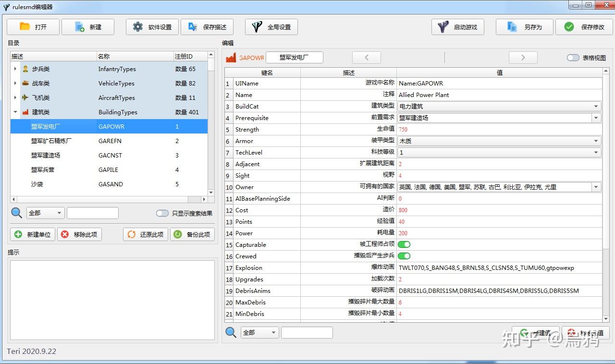Click the 建筑类 building icon

coord(25,112)
